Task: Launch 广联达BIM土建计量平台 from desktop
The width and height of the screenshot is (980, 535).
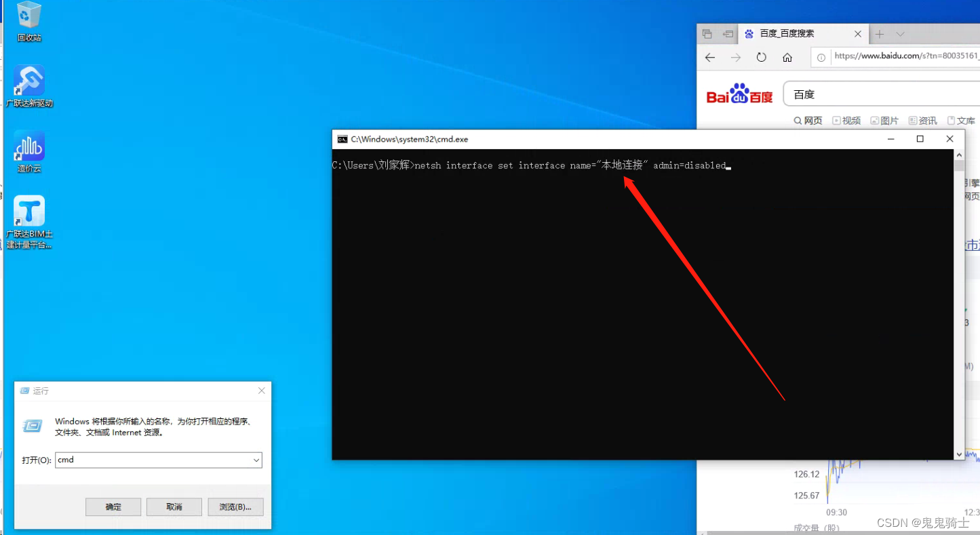Action: (28, 210)
